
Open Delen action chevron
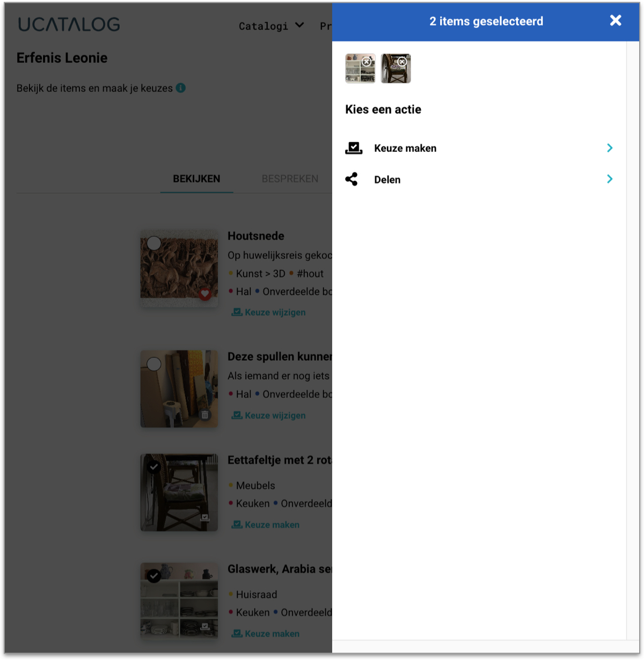point(610,179)
